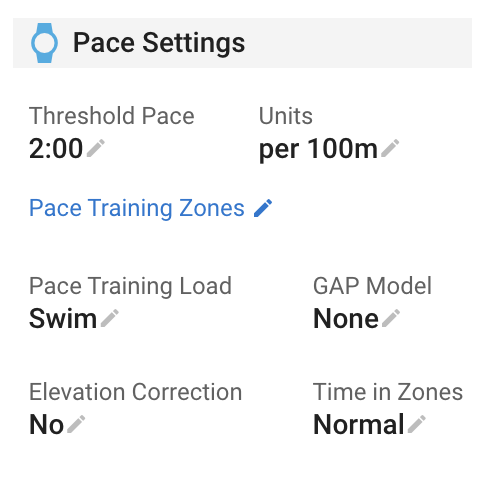This screenshot has width=496, height=482.
Task: Click the Time in Zones label
Action: 388,392
